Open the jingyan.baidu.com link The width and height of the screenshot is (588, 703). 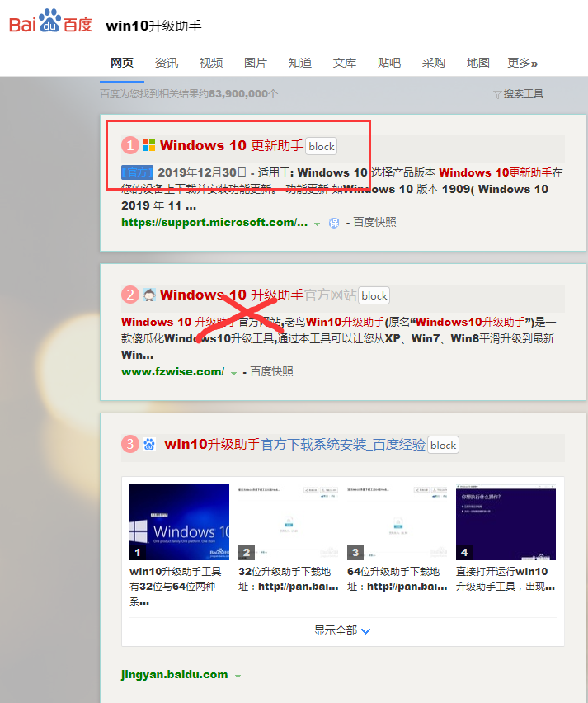[174, 675]
